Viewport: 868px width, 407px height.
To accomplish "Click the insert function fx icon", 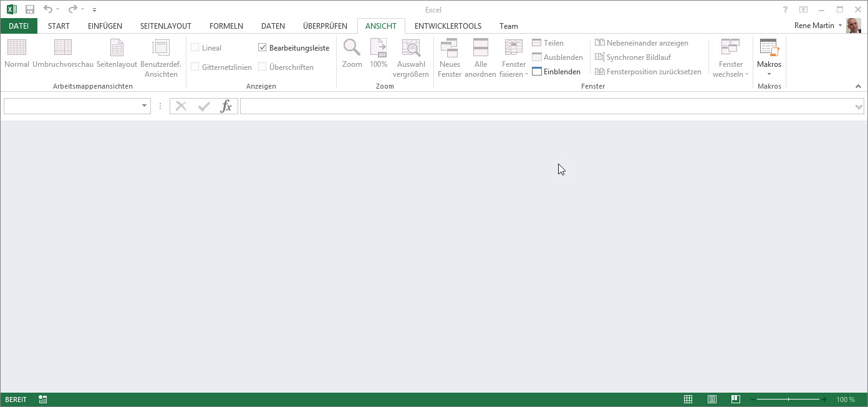I will [x=226, y=106].
